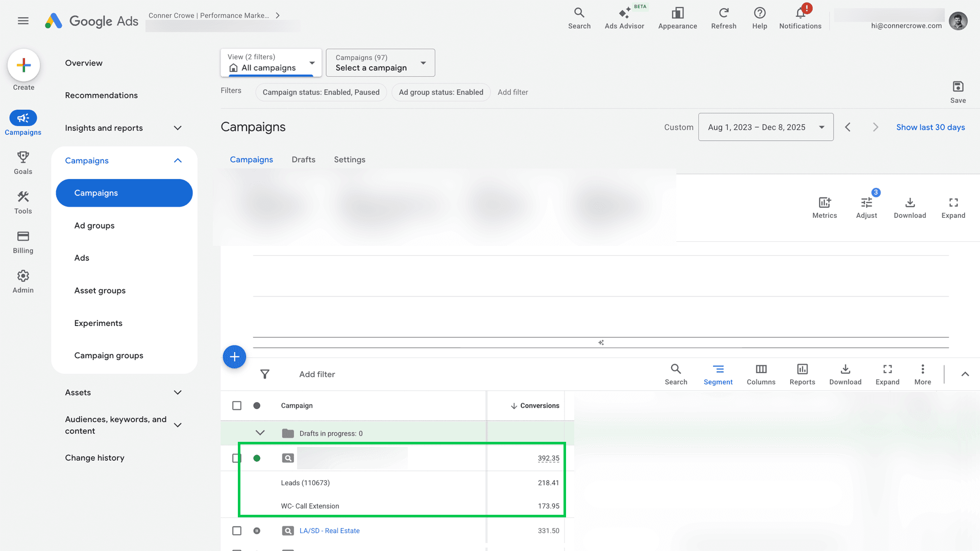Switch to the Drafts tab
Screen dimensions: 980x551
tap(303, 160)
